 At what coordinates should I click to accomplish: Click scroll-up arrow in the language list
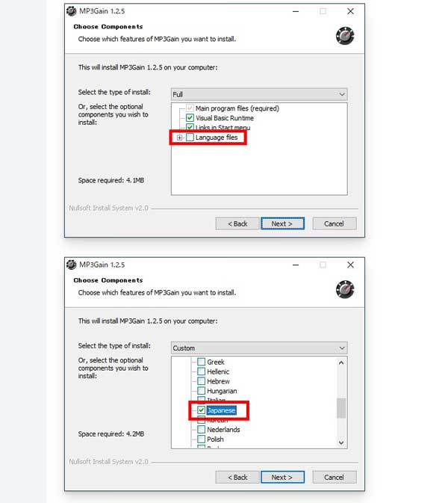[341, 362]
